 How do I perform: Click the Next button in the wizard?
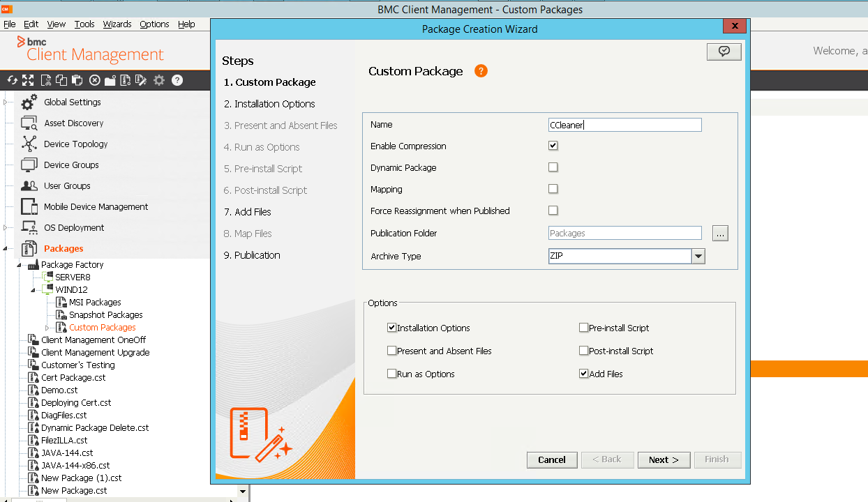(x=664, y=459)
